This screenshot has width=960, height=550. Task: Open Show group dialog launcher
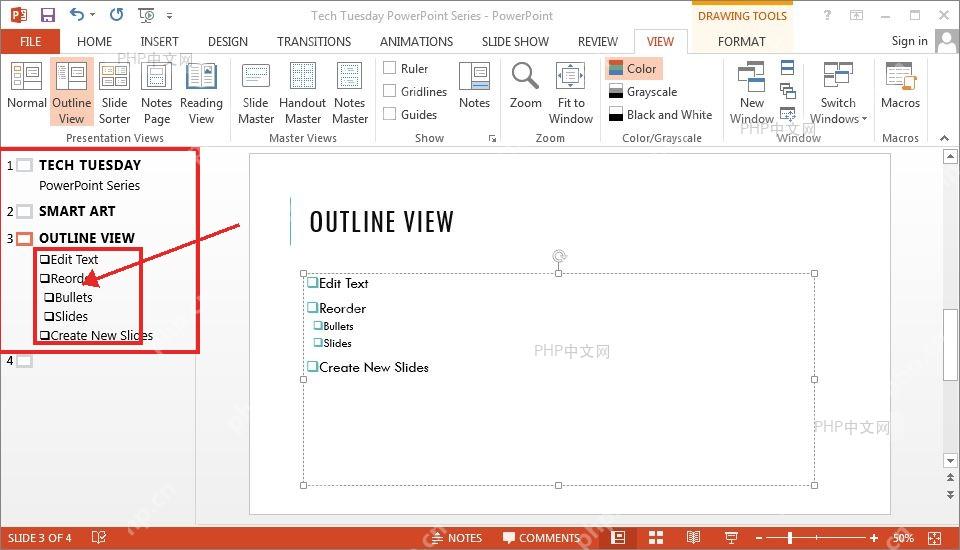click(492, 139)
